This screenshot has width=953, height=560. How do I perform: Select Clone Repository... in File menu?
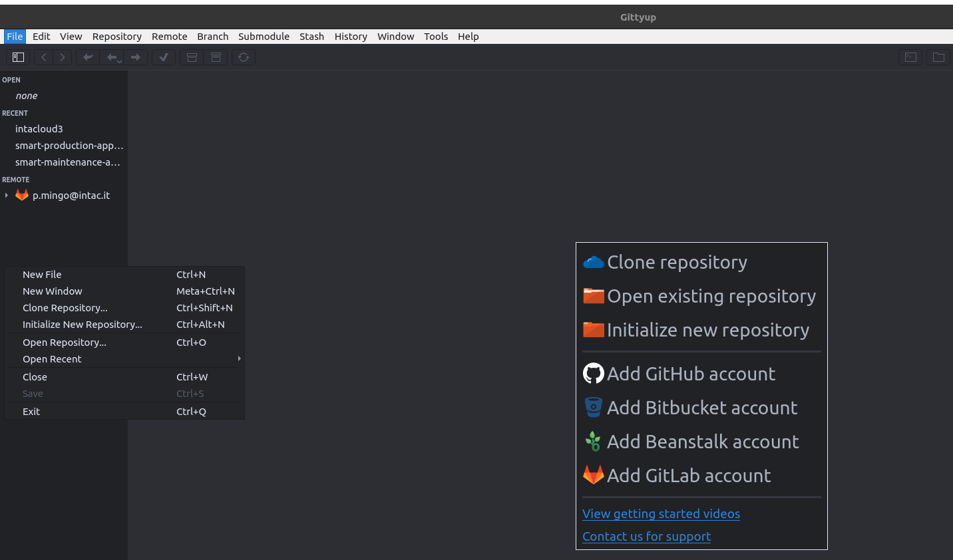[124, 308]
